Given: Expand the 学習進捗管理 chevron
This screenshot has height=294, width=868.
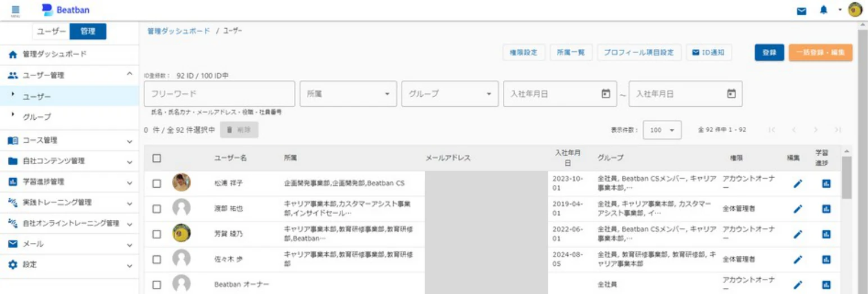Looking at the screenshot, I should point(130,183).
